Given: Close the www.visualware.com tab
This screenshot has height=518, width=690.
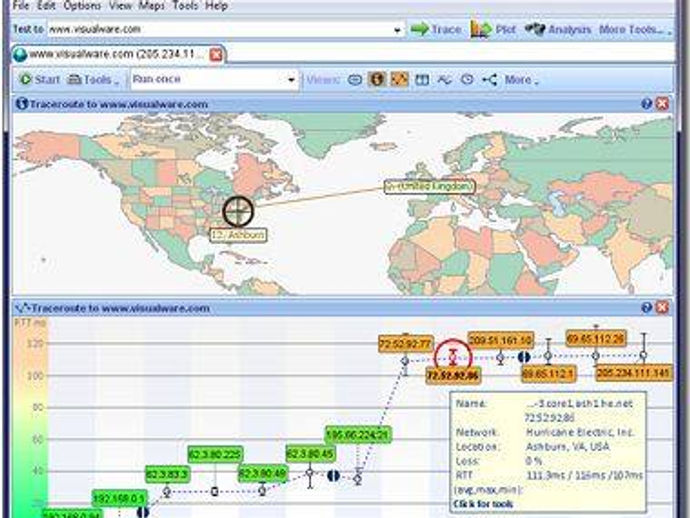Looking at the screenshot, I should click(216, 55).
